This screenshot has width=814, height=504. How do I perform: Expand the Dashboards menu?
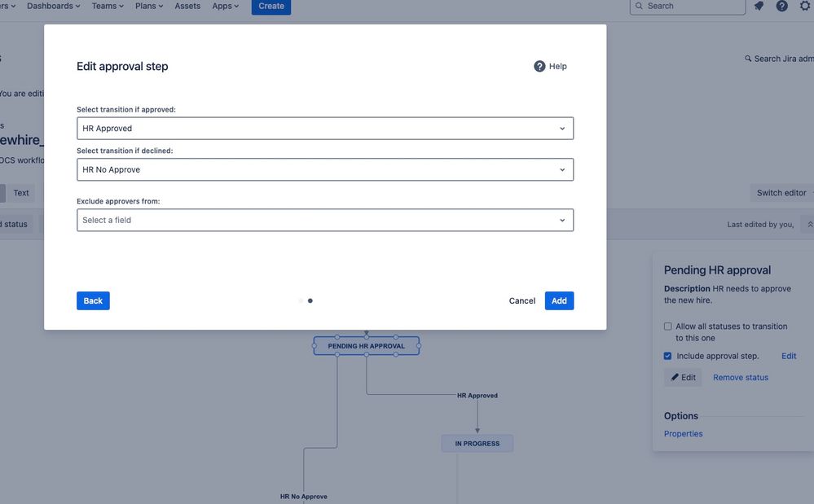point(54,7)
